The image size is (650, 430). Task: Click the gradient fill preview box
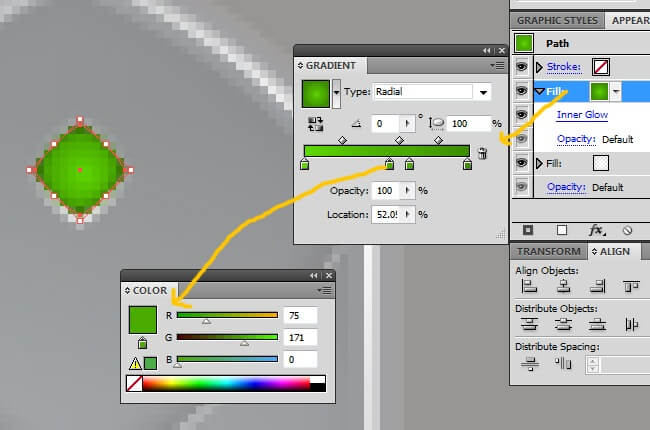click(315, 94)
